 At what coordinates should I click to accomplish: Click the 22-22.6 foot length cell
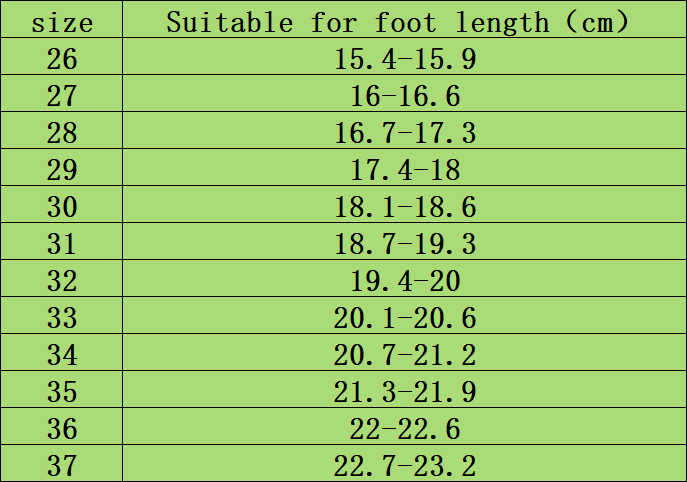click(x=405, y=428)
